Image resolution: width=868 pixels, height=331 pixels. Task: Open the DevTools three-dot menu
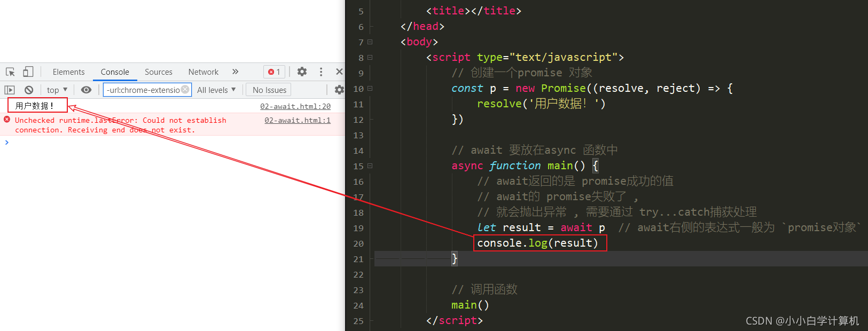pyautogui.click(x=321, y=72)
